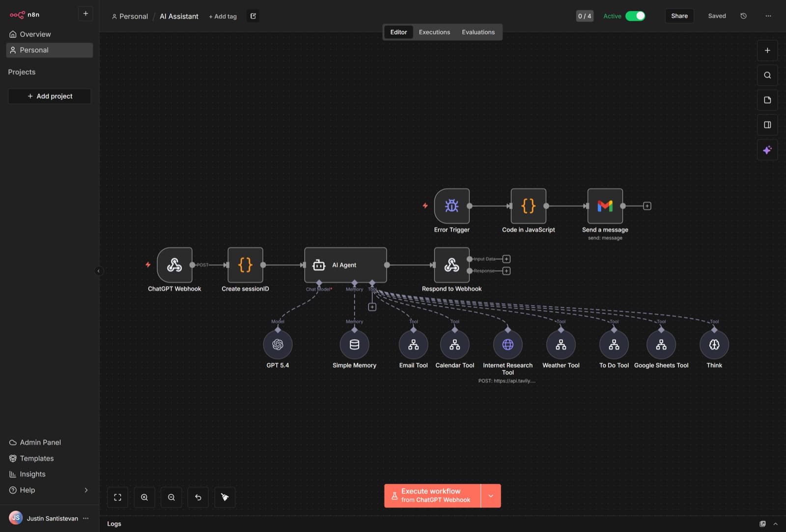Toggle the workflow Active switch

coord(635,16)
